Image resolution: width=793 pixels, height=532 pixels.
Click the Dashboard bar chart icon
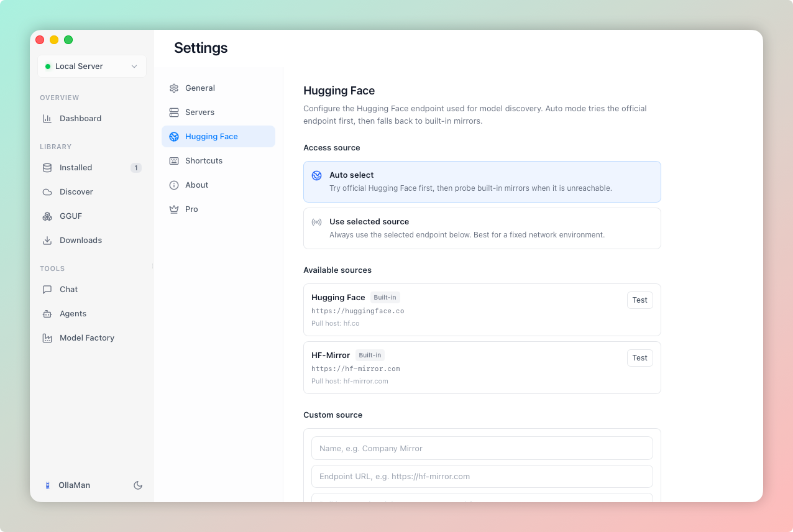coord(47,119)
